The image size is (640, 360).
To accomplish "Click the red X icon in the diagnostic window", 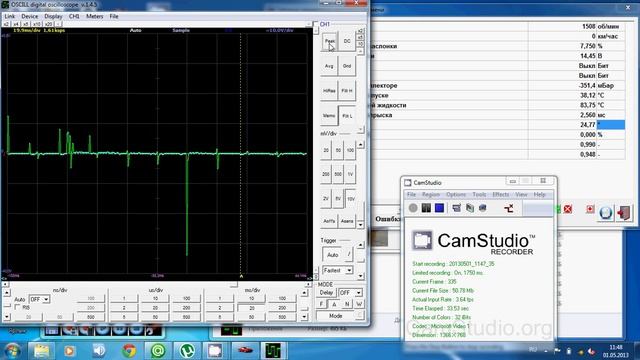I will coord(568,209).
